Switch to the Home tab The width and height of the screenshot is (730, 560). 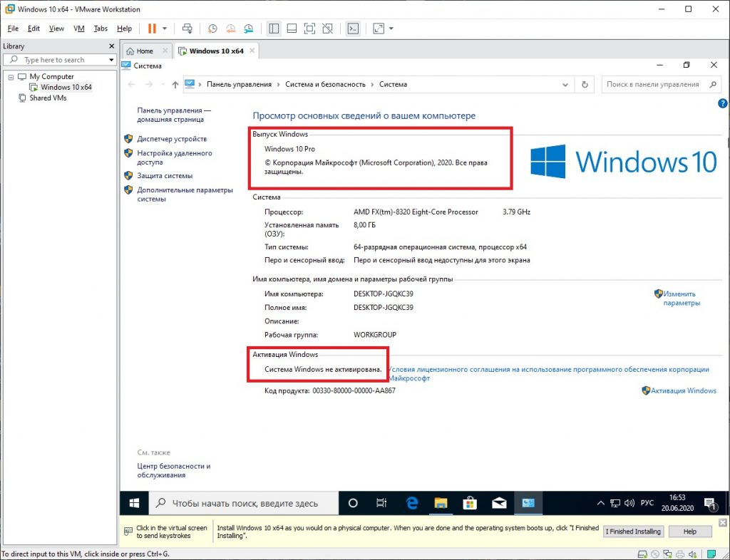coord(144,51)
